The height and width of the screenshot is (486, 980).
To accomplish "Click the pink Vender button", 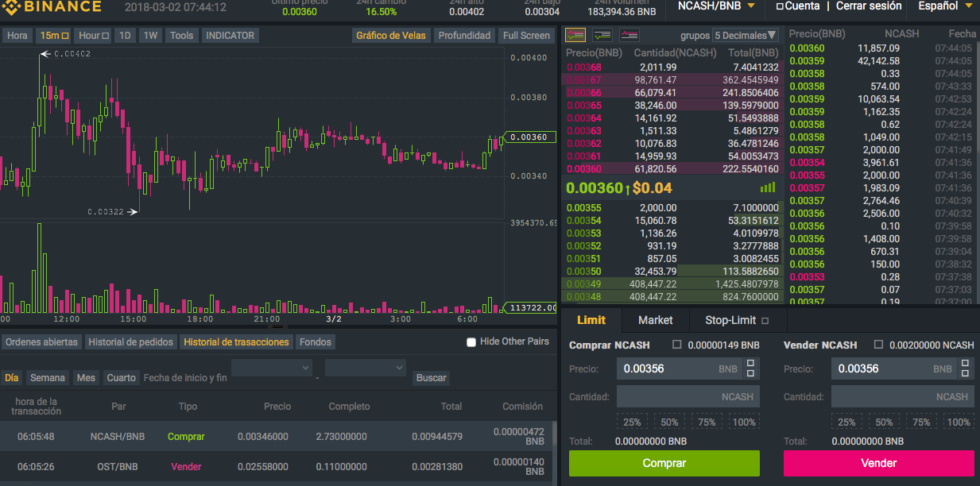I will coord(878,463).
